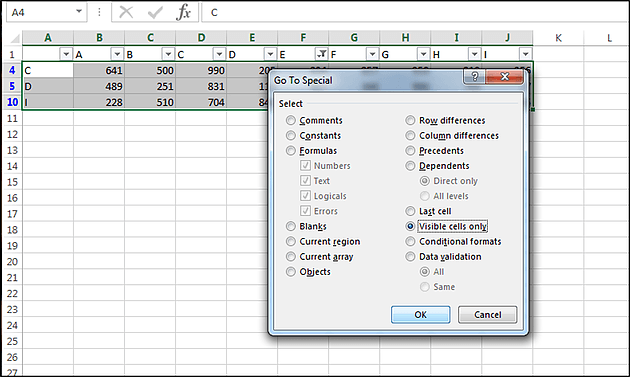
Task: Choose the Same option under Data validation
Action: (x=424, y=287)
